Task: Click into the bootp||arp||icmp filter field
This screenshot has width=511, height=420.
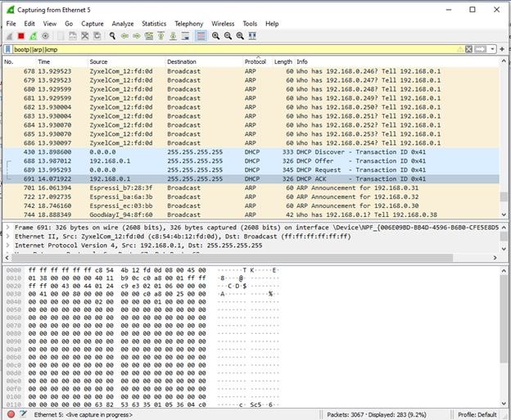Action: pyautogui.click(x=235, y=49)
